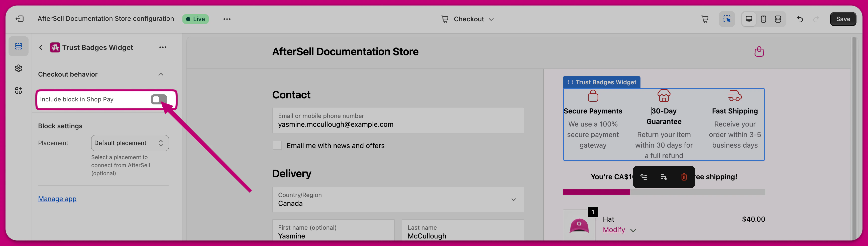Open Trust Badges Widget more options
This screenshot has height=246, width=868.
163,47
